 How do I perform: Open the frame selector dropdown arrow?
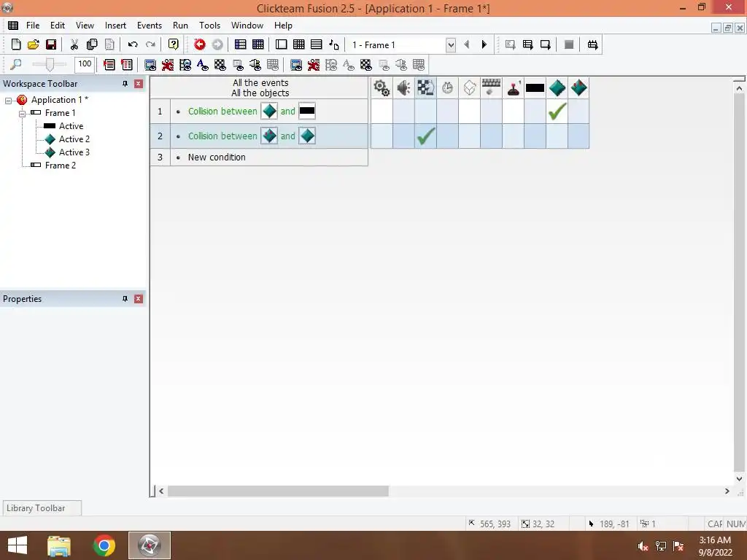coord(450,45)
